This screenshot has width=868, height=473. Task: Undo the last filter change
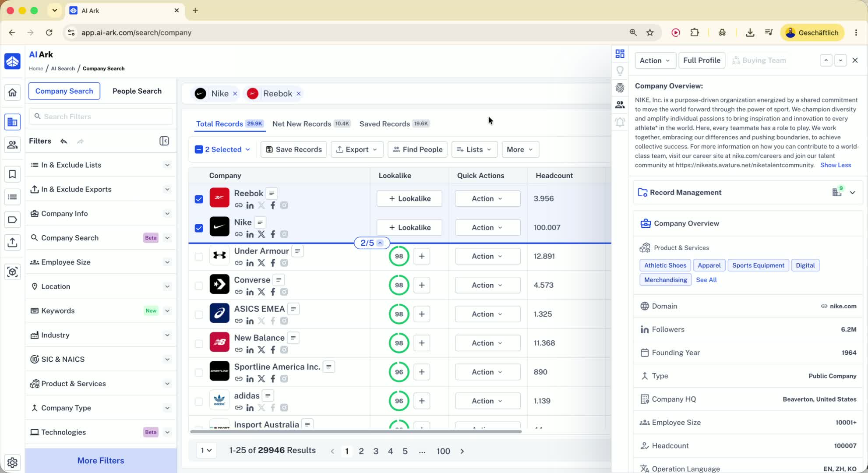[x=64, y=141]
